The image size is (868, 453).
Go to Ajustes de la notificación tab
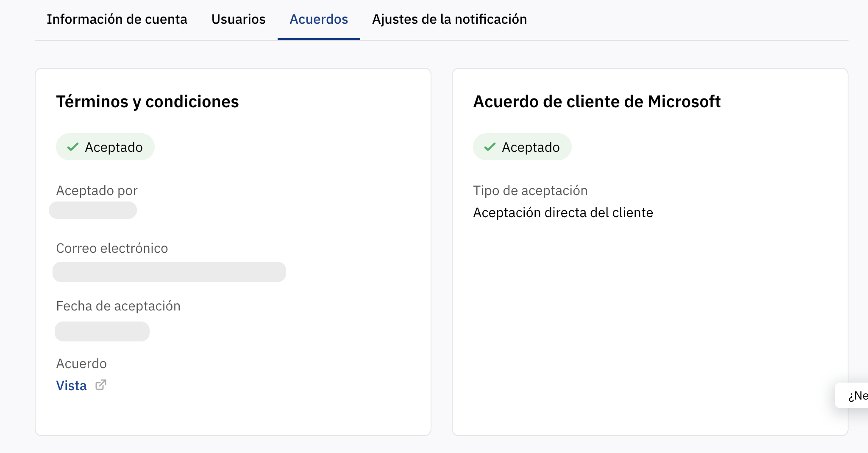tap(450, 20)
